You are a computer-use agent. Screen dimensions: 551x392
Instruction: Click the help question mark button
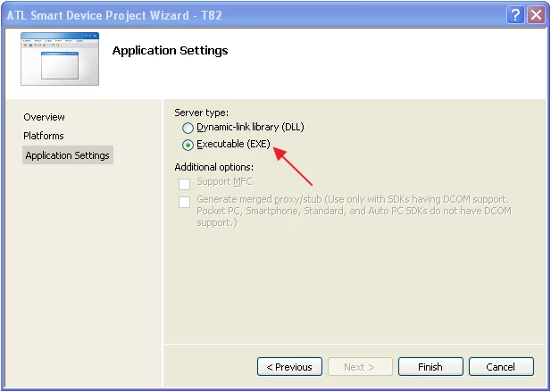515,14
